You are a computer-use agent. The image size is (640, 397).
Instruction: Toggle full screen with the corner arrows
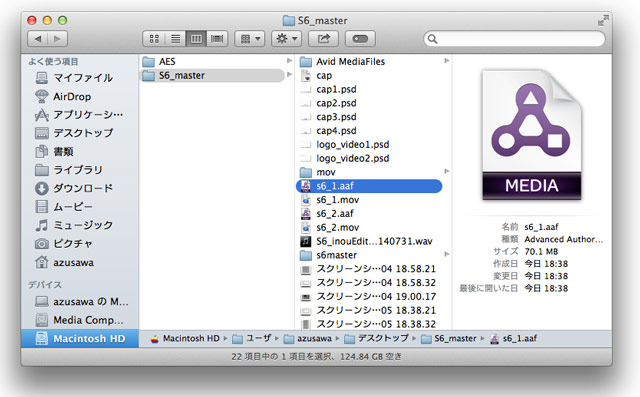603,20
